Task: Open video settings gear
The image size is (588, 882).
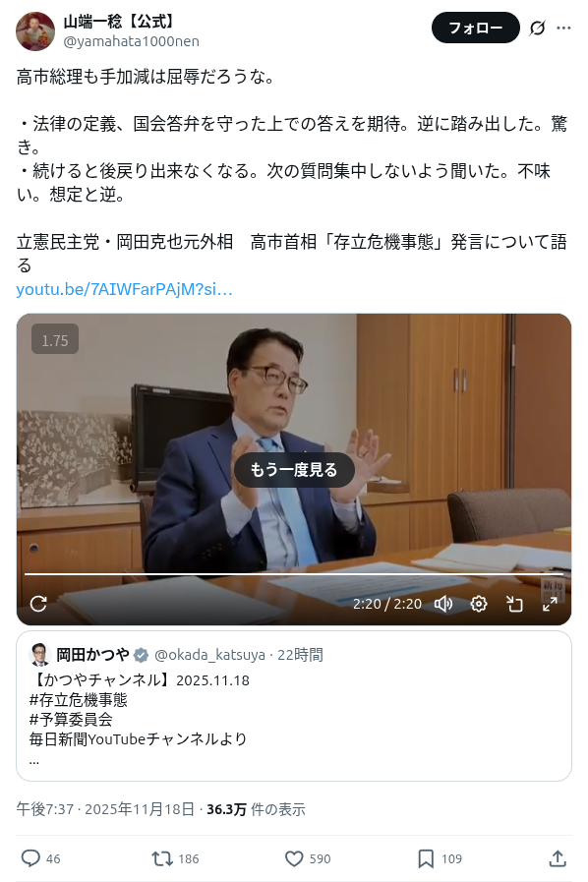Action: click(479, 604)
